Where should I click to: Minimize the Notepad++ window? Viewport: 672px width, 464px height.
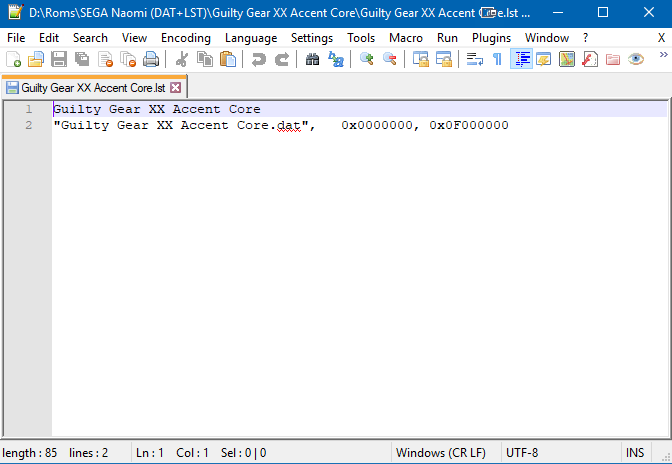[x=558, y=12]
